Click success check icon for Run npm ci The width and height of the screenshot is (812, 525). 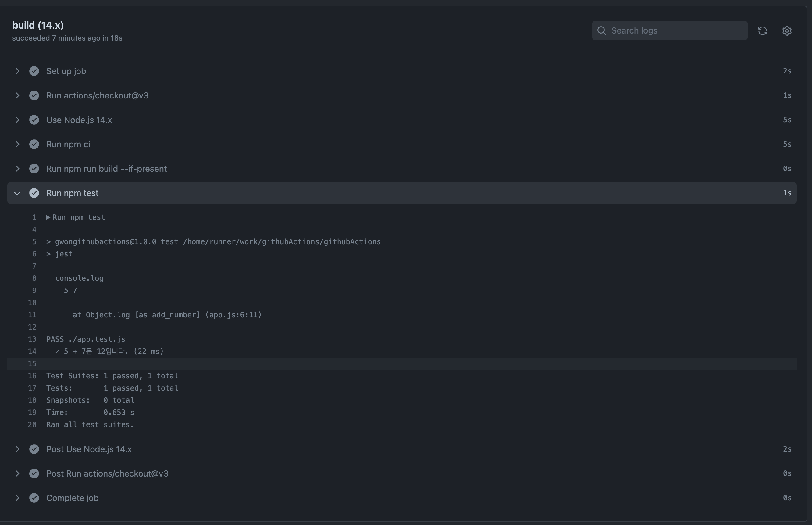34,144
